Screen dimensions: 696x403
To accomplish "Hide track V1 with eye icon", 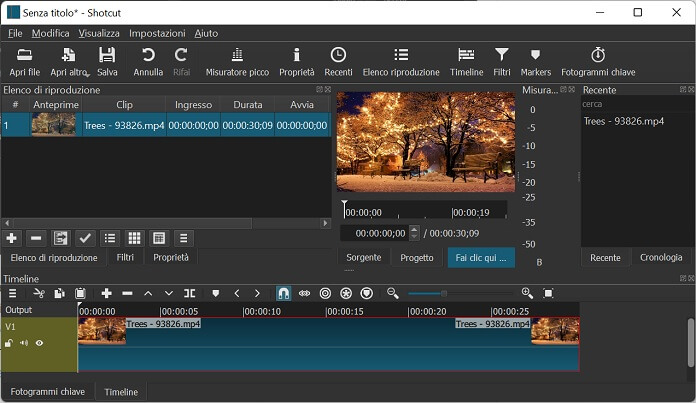I will (x=40, y=343).
